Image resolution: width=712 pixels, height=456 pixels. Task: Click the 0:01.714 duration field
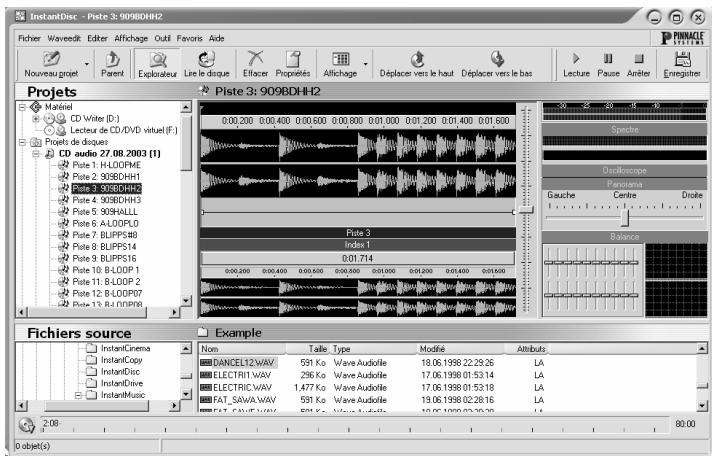point(358,258)
